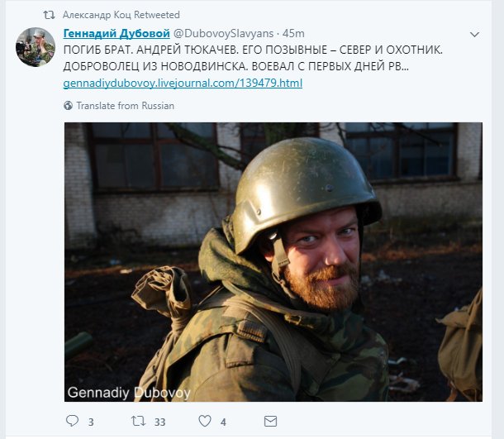Click the like count 4
This screenshot has width=504, height=439.
223,422
